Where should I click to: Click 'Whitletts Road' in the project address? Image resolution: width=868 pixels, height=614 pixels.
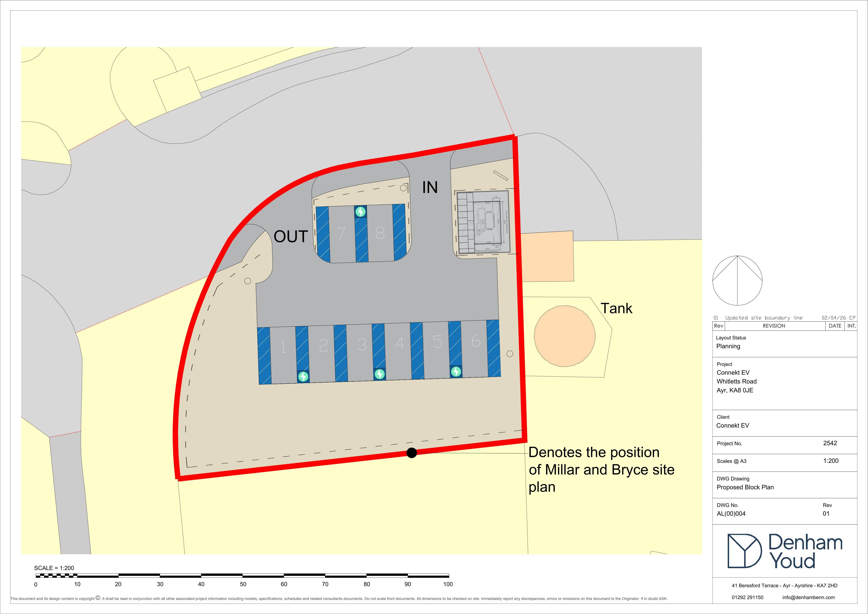coord(736,381)
